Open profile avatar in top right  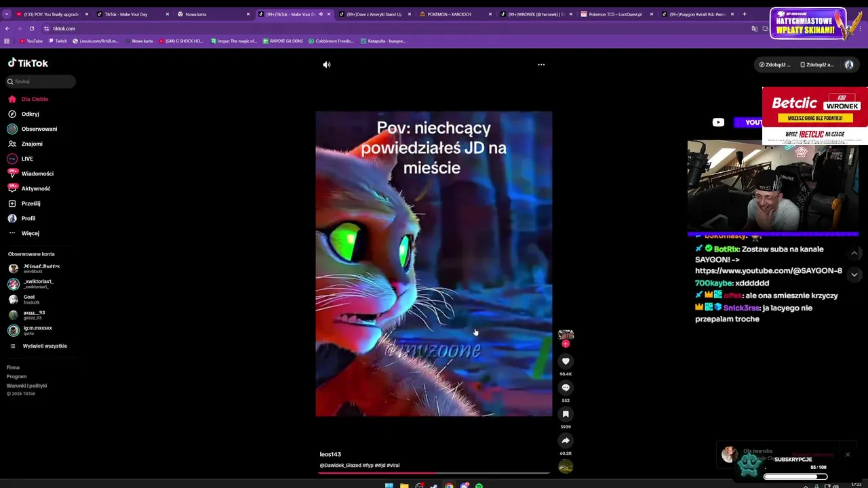point(849,64)
